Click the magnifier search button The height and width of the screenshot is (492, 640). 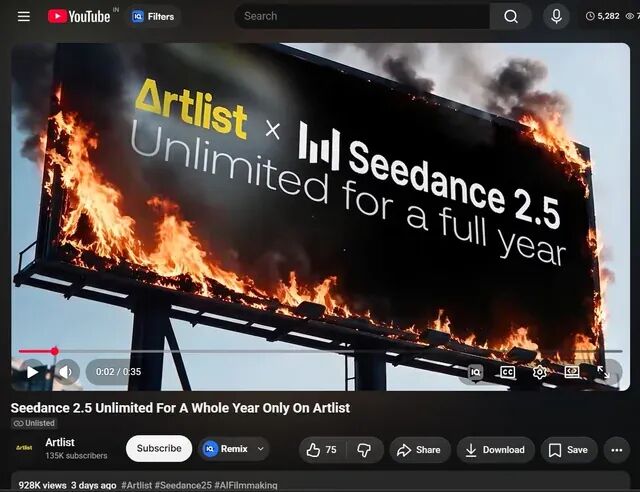point(511,16)
